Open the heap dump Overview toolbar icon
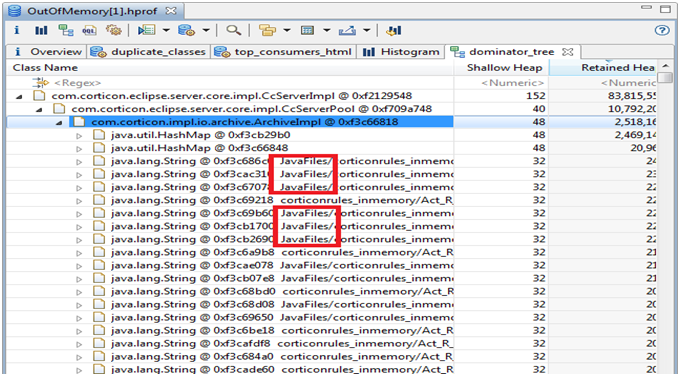Screen dimensions: 680x376 16,30
